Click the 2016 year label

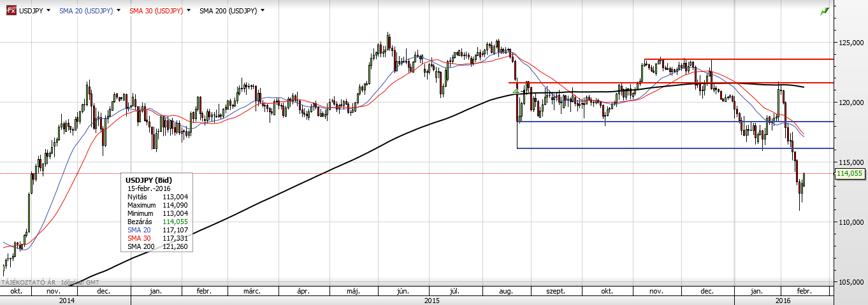click(x=783, y=299)
